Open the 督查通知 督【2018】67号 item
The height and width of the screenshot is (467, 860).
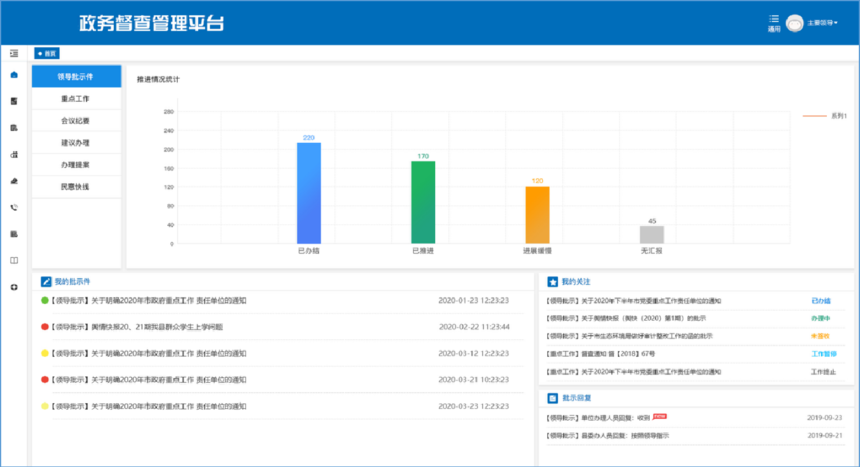[600, 354]
